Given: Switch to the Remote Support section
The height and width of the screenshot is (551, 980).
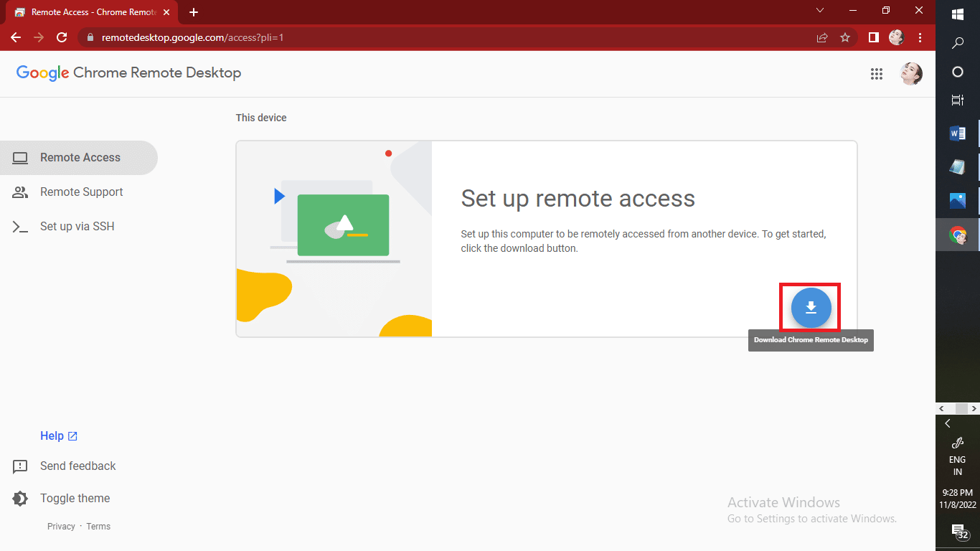Looking at the screenshot, I should point(81,192).
